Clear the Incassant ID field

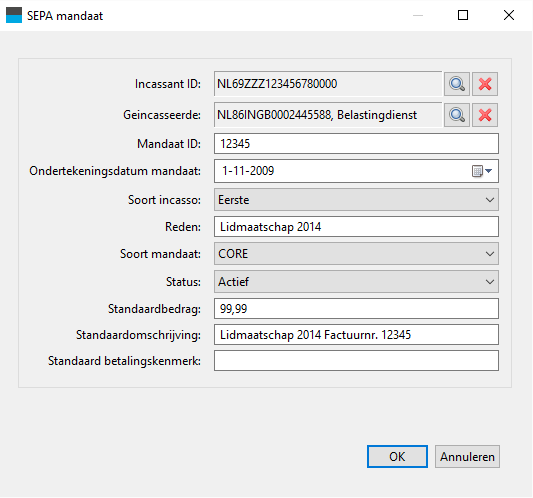pos(485,84)
